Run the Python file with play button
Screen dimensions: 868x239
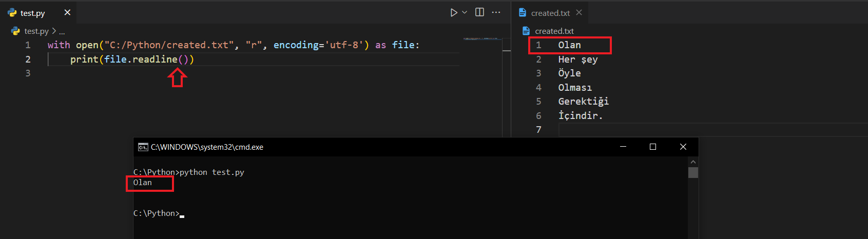pos(453,12)
